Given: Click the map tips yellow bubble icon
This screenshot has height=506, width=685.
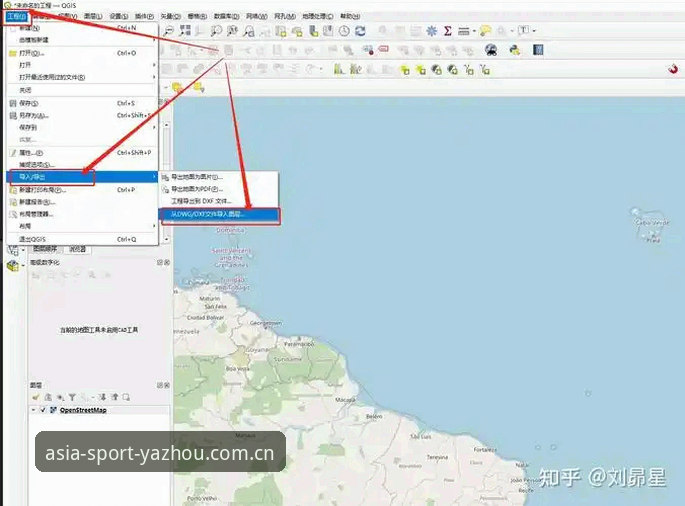Looking at the screenshot, I should pyautogui.click(x=485, y=31).
